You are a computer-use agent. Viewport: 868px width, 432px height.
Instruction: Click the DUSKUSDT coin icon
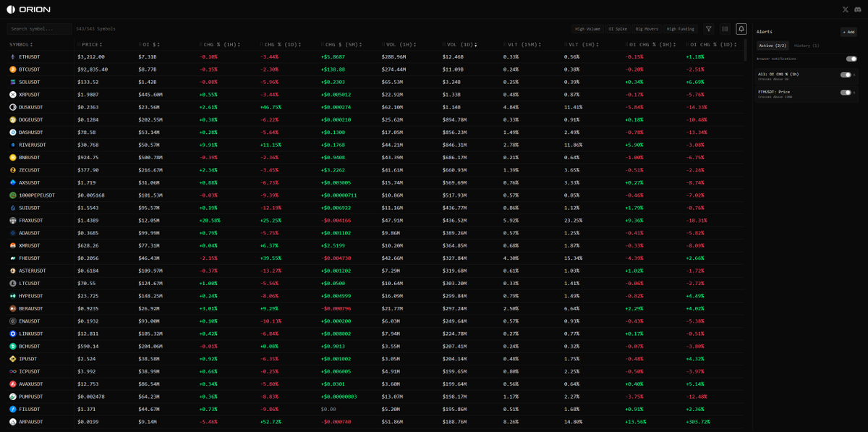coord(13,107)
